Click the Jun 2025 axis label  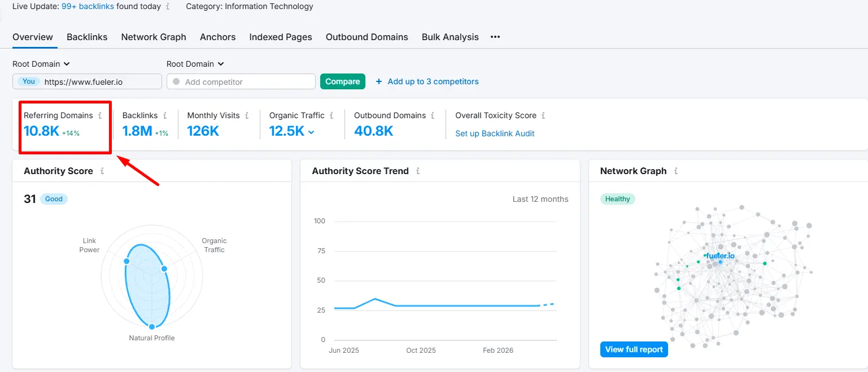[x=344, y=351]
